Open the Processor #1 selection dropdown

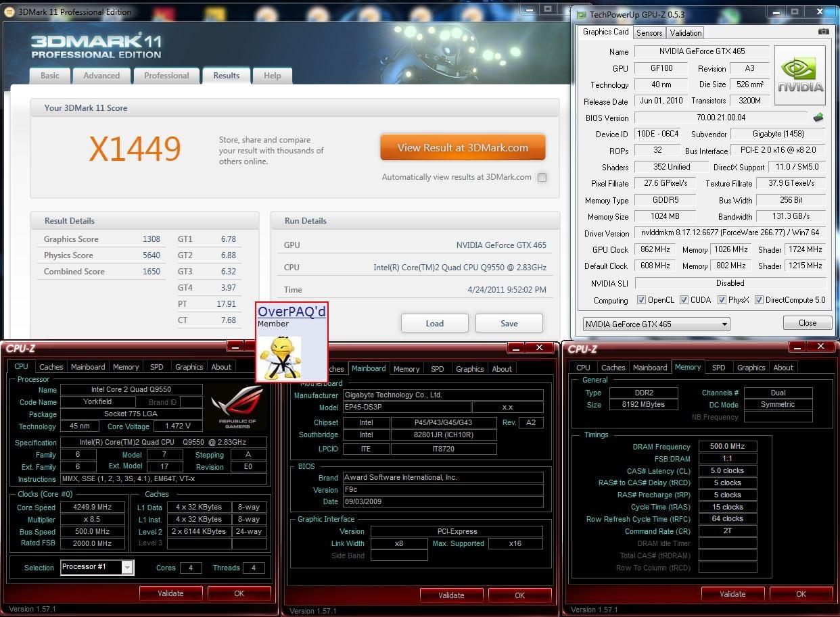tap(97, 567)
